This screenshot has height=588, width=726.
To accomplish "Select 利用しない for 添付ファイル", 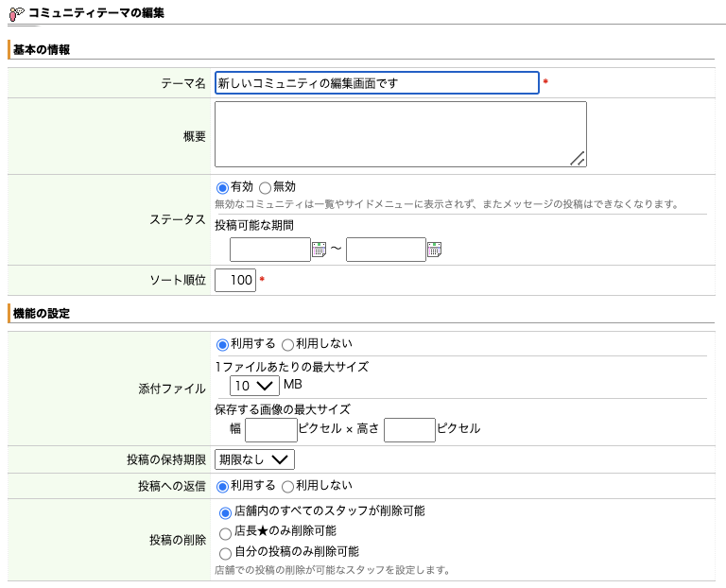I will tap(288, 345).
